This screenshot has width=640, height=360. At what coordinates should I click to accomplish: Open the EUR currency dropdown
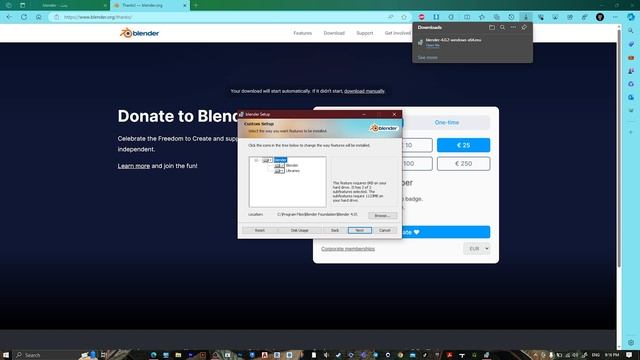477,249
